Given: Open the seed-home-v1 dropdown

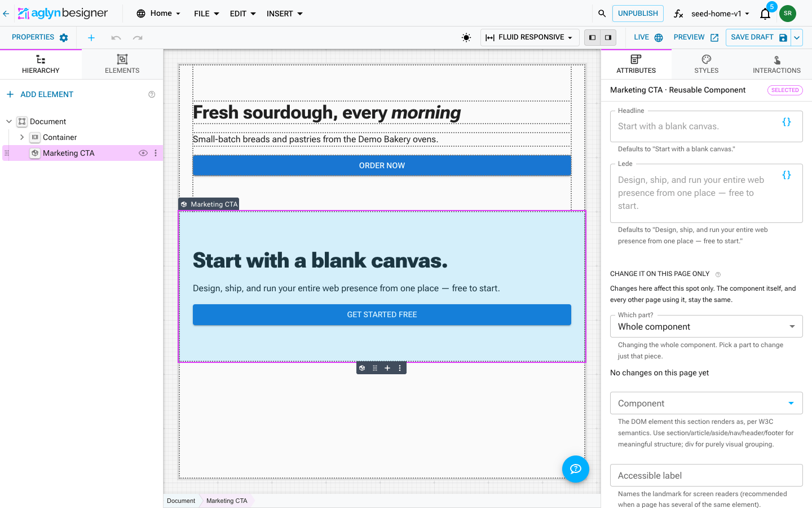Looking at the screenshot, I should (x=720, y=14).
